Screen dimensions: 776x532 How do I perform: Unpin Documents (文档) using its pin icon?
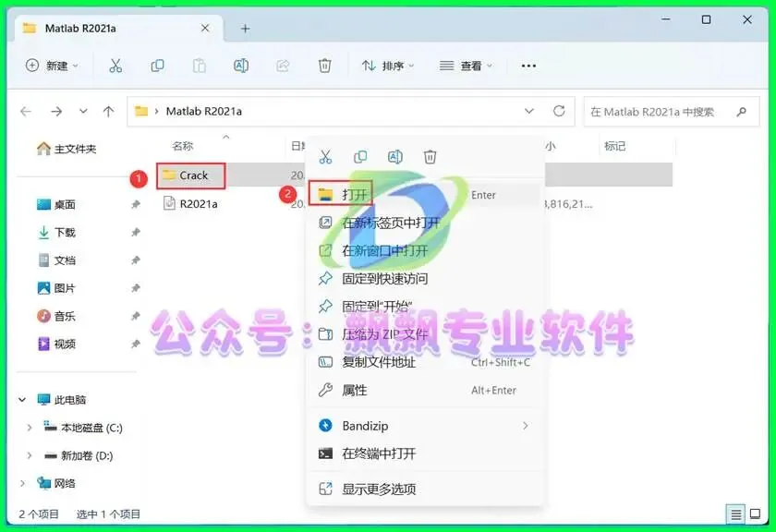[136, 260]
